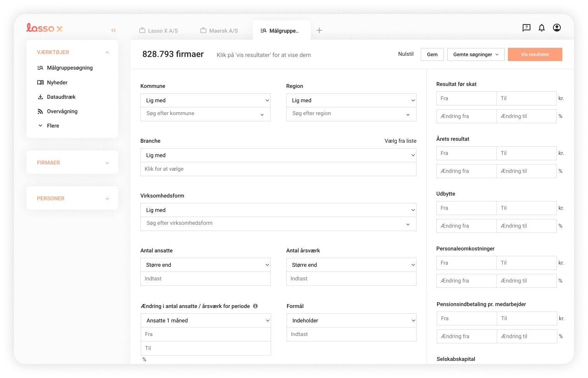Viewport: 588px width, 378px height.
Task: Open Dataudtræk in the sidebar
Action: [x=56, y=97]
